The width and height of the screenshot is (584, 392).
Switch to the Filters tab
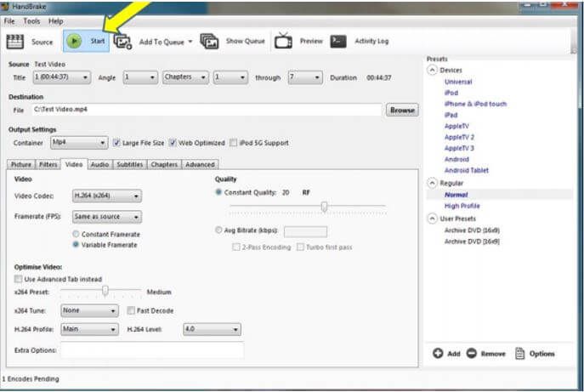[48, 164]
